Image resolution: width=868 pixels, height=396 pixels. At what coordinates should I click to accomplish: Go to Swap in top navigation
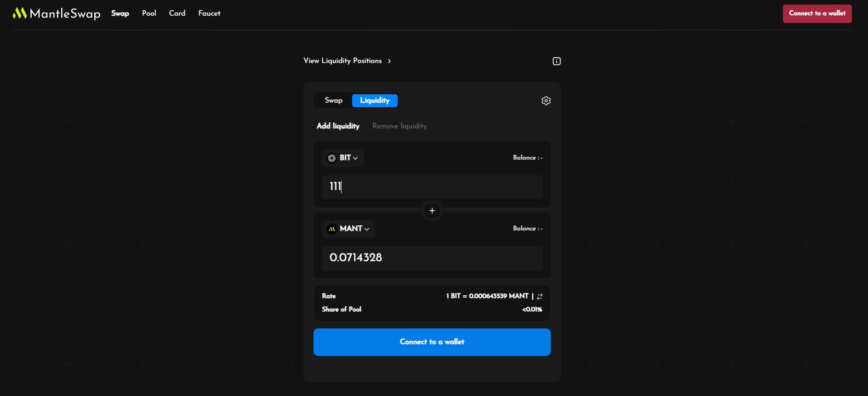pyautogui.click(x=120, y=13)
